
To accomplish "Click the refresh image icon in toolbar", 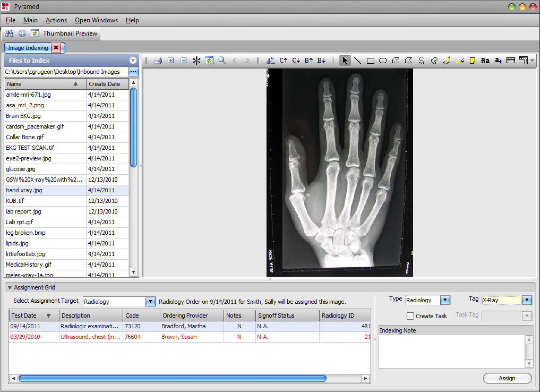I will click(209, 61).
